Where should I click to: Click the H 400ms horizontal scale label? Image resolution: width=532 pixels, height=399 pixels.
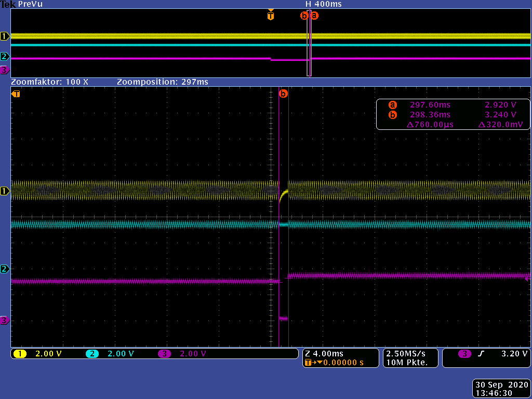(x=324, y=4)
